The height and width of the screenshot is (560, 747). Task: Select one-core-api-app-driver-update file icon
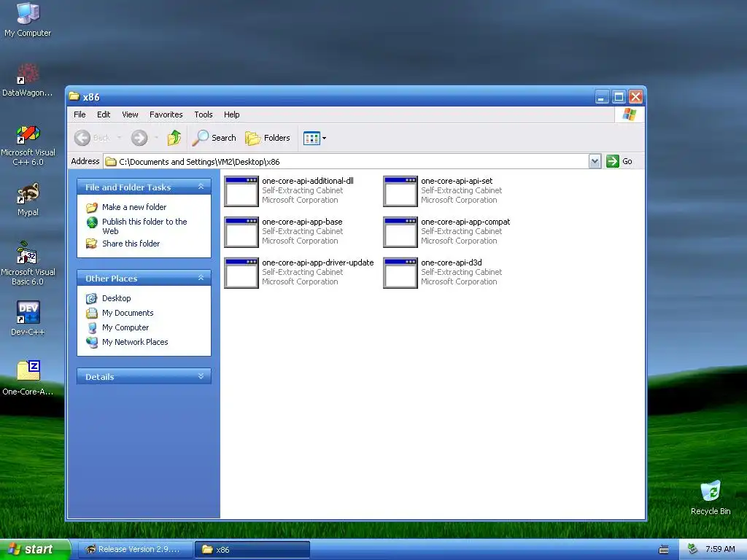pyautogui.click(x=241, y=273)
